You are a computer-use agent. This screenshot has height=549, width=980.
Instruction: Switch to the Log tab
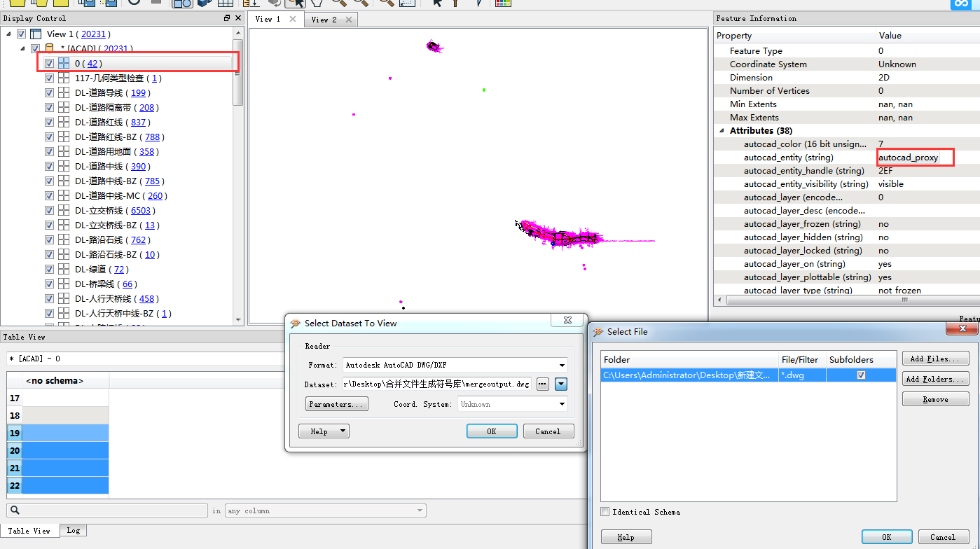73,531
